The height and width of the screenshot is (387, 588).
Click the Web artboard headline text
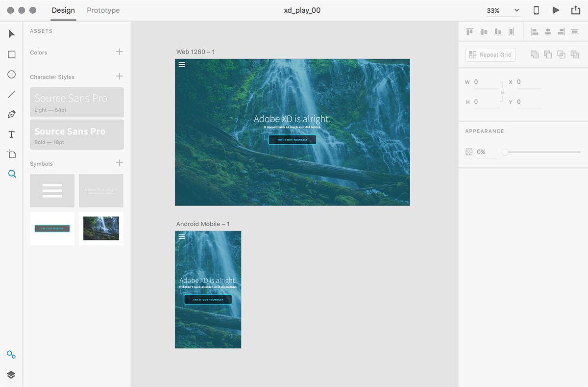pyautogui.click(x=293, y=119)
